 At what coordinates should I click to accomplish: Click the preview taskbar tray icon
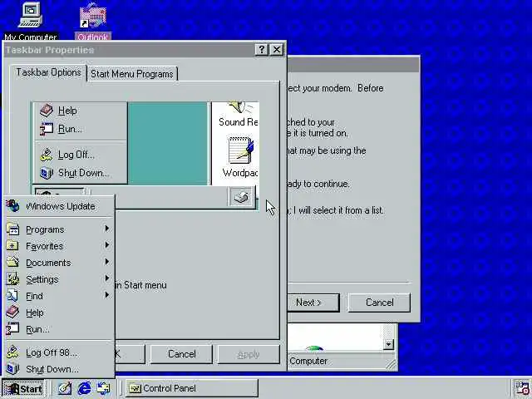241,197
